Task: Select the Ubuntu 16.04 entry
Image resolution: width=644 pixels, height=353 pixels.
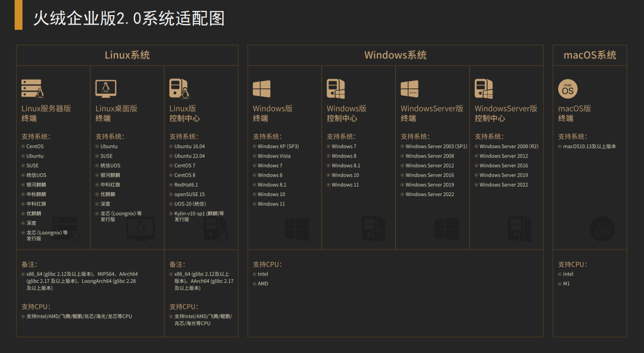Action: (x=190, y=146)
